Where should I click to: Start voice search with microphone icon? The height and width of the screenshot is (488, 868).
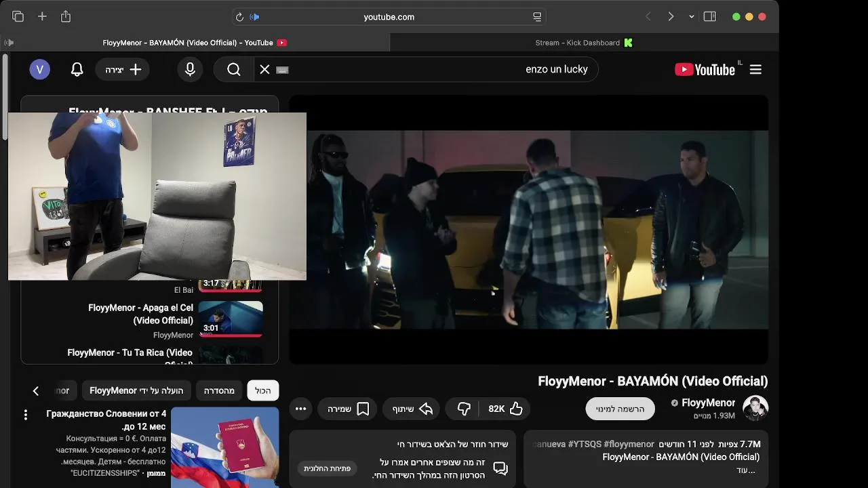(x=190, y=69)
